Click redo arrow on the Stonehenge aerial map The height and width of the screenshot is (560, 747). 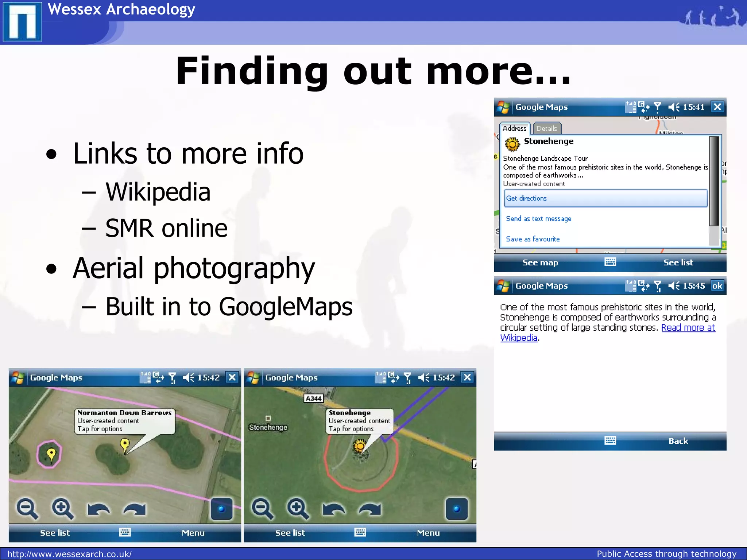(369, 509)
